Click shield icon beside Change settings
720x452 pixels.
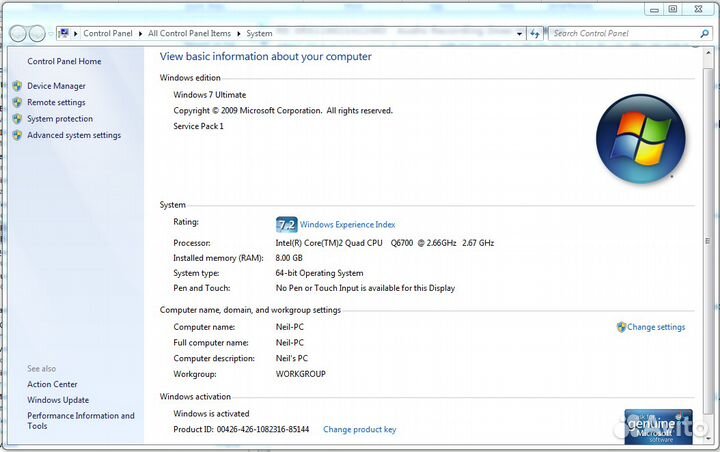pyautogui.click(x=621, y=327)
